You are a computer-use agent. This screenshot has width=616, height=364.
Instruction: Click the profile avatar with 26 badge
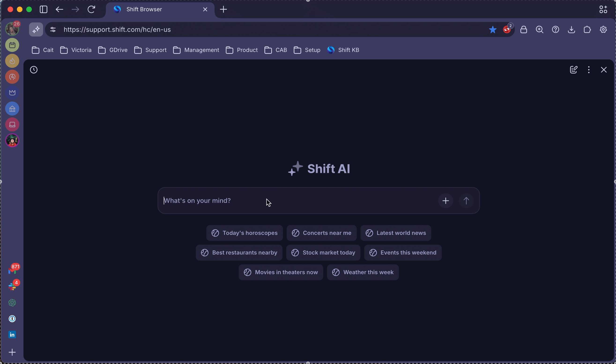click(x=12, y=29)
